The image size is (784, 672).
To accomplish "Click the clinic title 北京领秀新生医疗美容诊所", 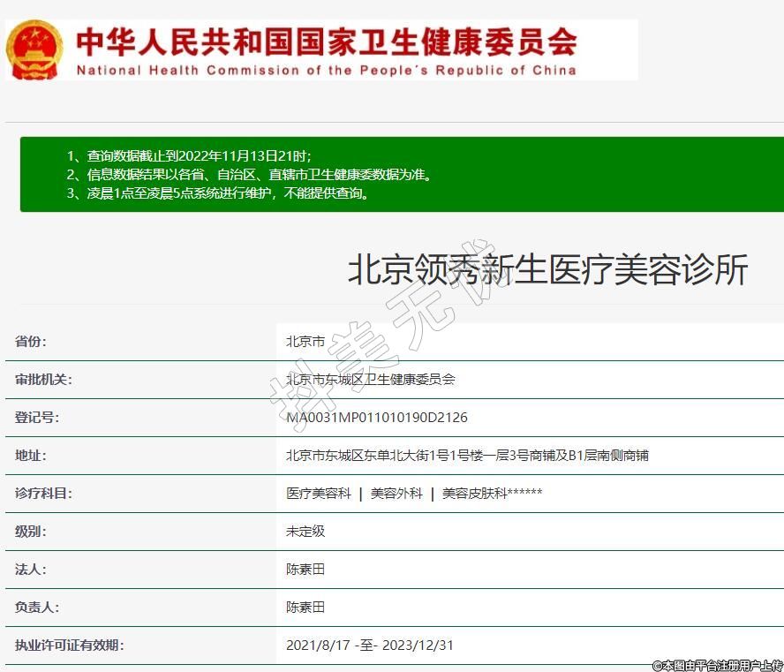I will click(547, 270).
